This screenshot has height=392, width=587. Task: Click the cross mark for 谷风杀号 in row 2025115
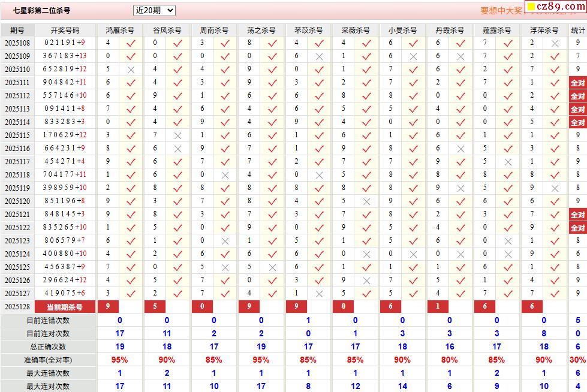177,135
